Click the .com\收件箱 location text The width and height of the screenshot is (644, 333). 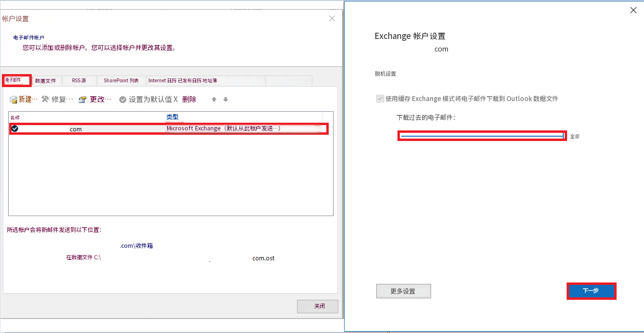coord(136,245)
